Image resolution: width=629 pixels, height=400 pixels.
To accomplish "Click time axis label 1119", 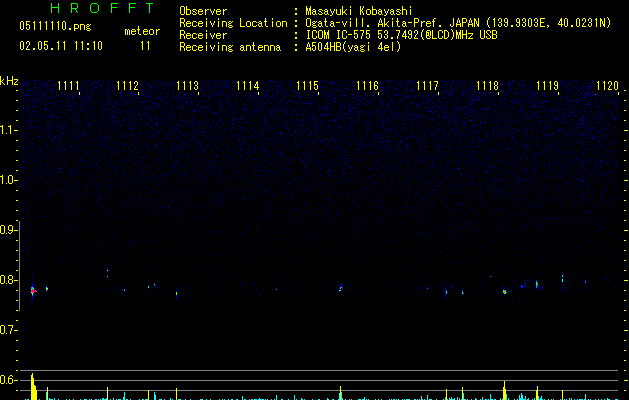I will [x=548, y=86].
